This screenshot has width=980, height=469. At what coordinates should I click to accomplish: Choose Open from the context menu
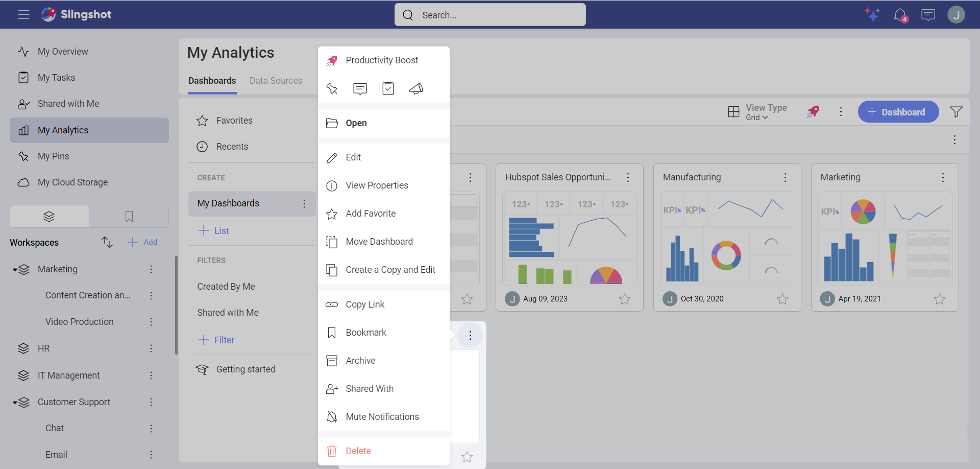(384, 123)
